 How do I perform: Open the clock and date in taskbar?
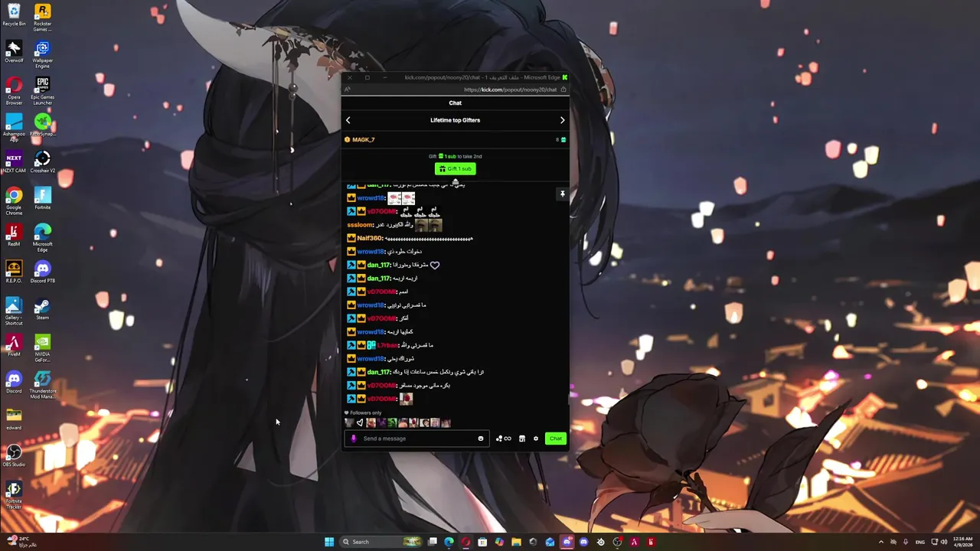963,542
